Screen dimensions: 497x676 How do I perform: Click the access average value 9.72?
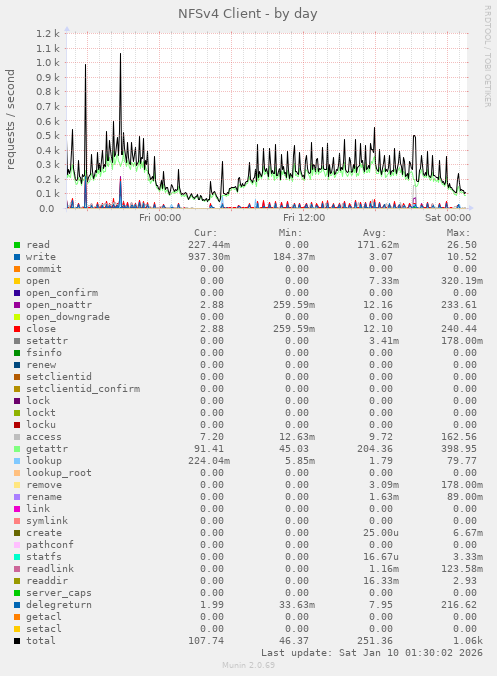point(381,437)
